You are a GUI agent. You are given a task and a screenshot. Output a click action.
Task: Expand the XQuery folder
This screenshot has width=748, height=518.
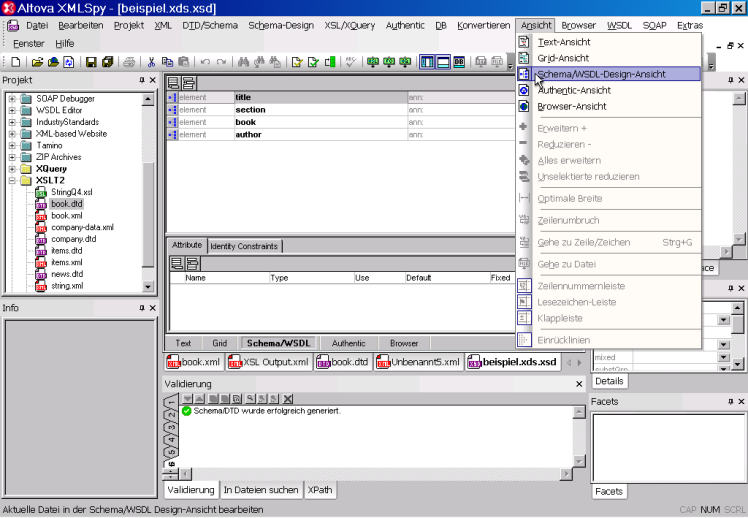click(x=12, y=169)
